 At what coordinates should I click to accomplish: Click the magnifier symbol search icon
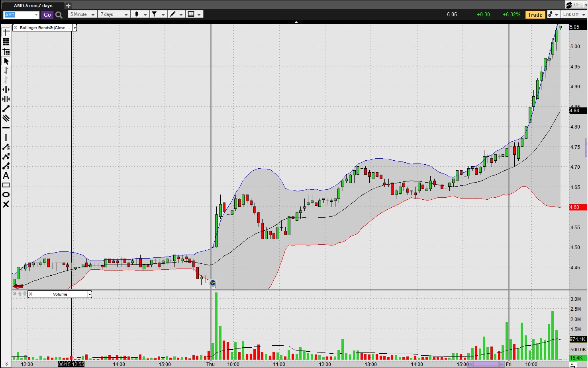coord(59,15)
